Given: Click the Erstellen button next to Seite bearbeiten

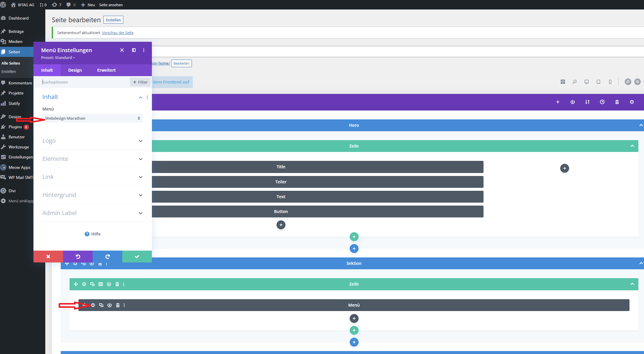Looking at the screenshot, I should coord(113,20).
